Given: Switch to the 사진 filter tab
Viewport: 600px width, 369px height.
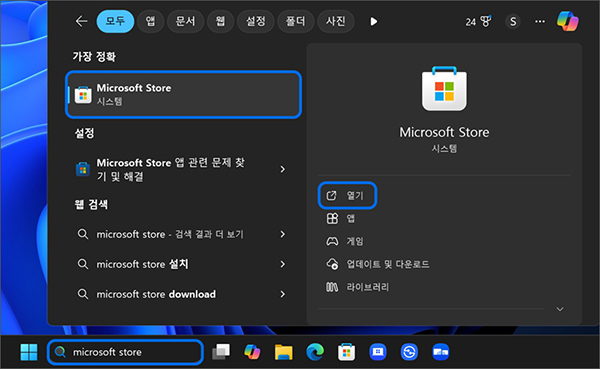Looking at the screenshot, I should click(336, 21).
